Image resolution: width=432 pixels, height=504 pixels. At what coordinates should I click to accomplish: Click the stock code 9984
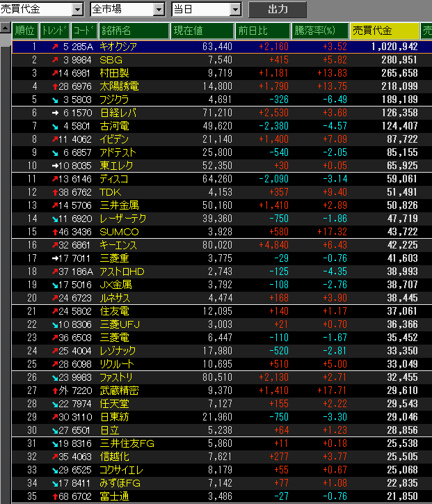(x=81, y=60)
